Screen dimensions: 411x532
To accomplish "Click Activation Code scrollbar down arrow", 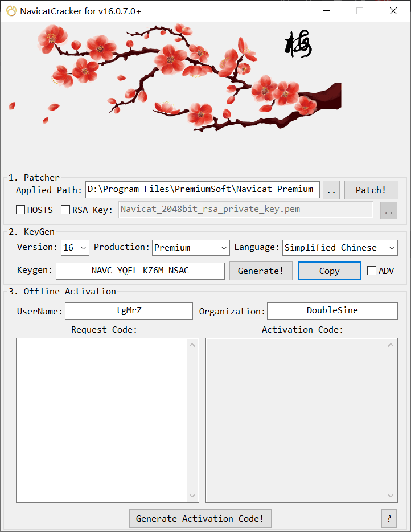I will [391, 496].
